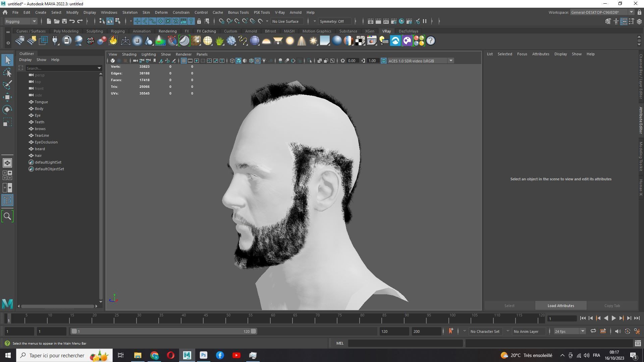
Task: Open the Attribute Editor Focus menu
Action: pyautogui.click(x=522, y=54)
